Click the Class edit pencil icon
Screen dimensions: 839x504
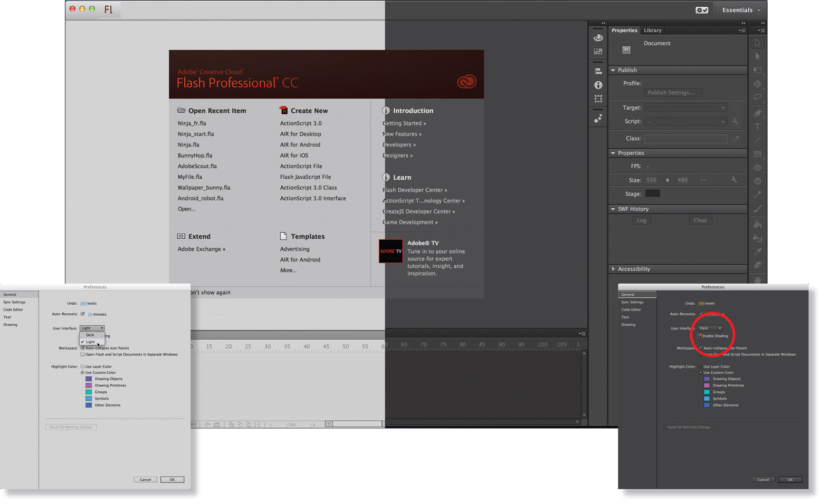736,139
